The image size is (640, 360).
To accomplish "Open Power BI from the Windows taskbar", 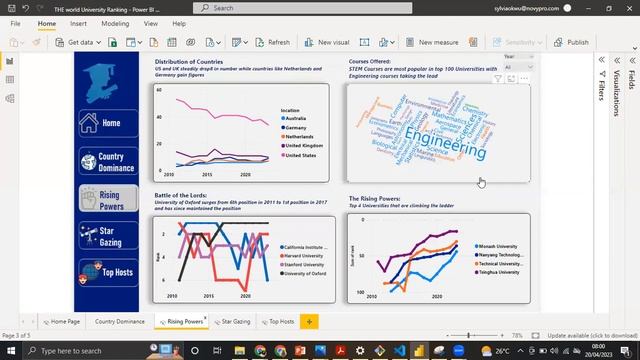I will pyautogui.click(x=419, y=351).
